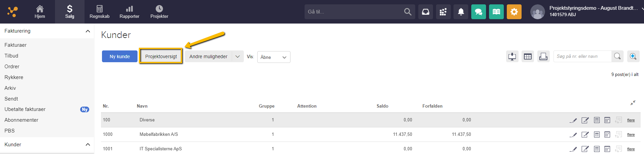Click the apps grid icon in header

point(443,12)
